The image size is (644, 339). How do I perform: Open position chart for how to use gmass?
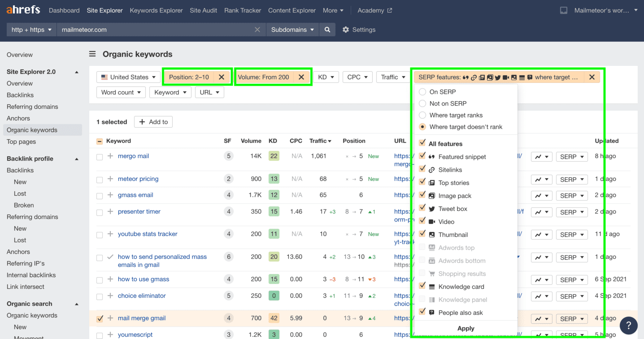click(541, 280)
